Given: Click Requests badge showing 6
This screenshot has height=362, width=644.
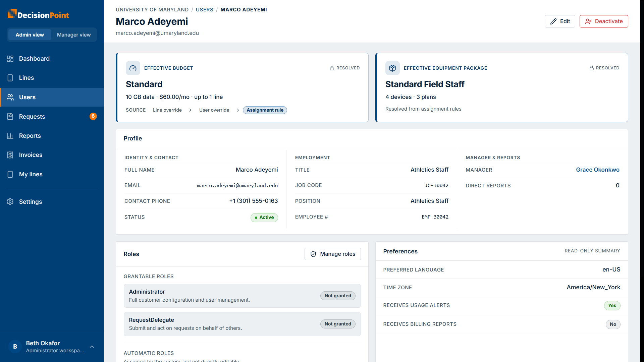Looking at the screenshot, I should point(93,116).
